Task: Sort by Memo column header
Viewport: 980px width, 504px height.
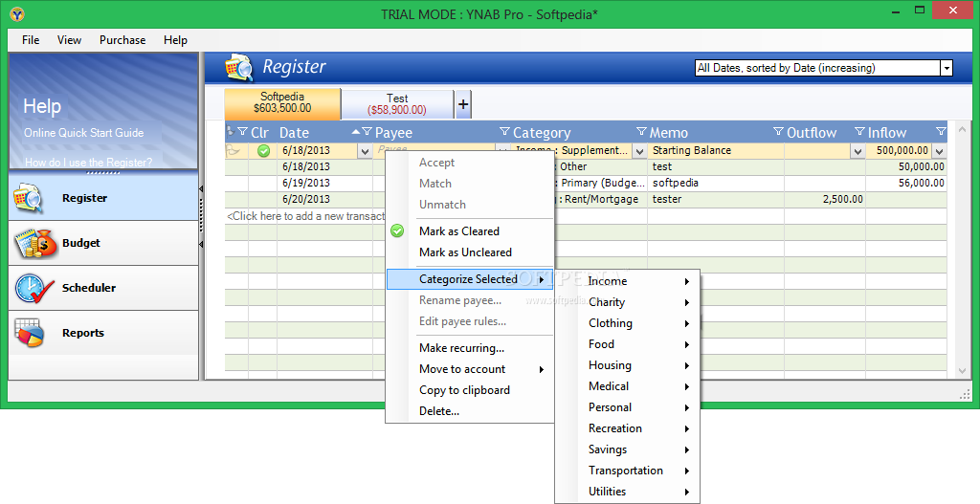Action: pyautogui.click(x=669, y=133)
